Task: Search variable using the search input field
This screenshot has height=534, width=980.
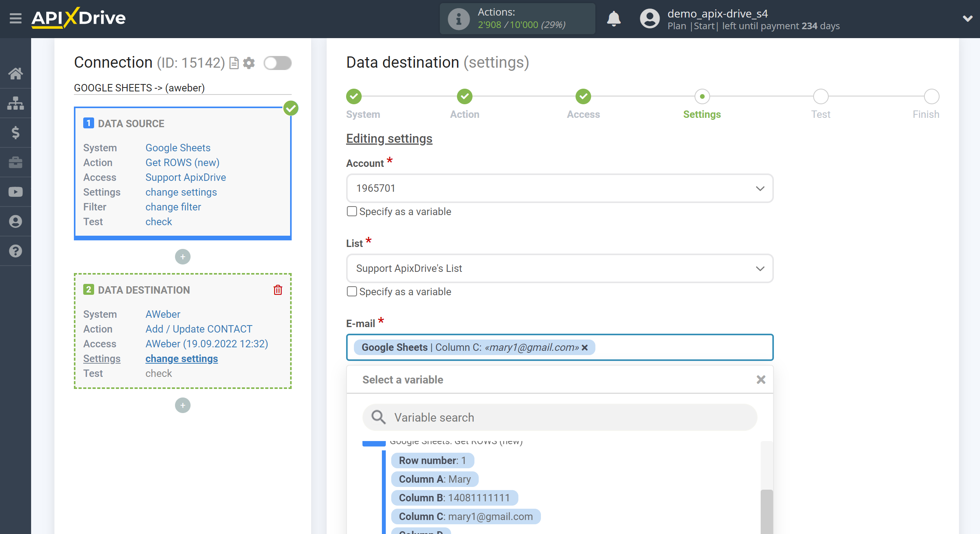Action: pos(559,417)
